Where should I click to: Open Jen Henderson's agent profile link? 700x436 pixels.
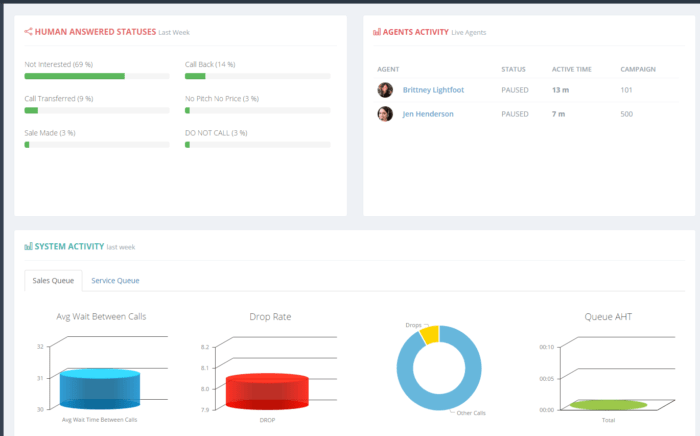point(428,114)
